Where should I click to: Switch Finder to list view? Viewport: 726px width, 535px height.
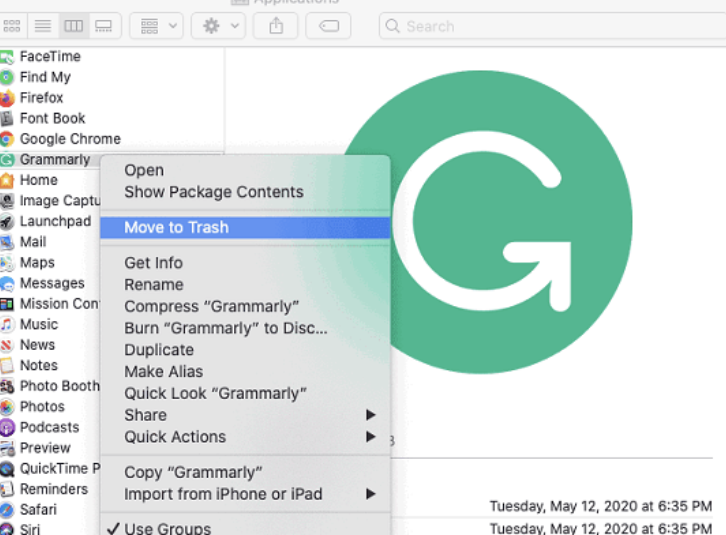(x=43, y=26)
